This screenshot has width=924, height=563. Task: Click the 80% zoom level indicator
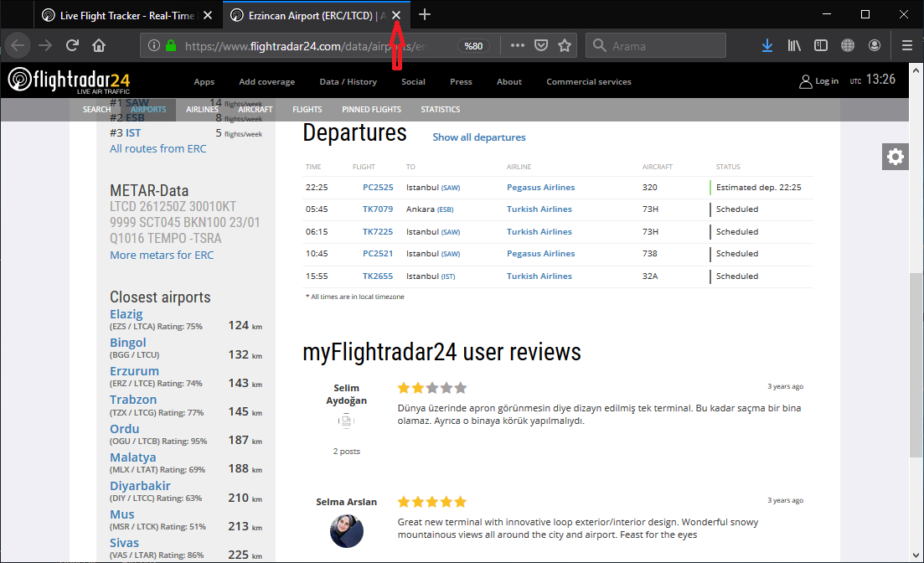[x=474, y=46]
